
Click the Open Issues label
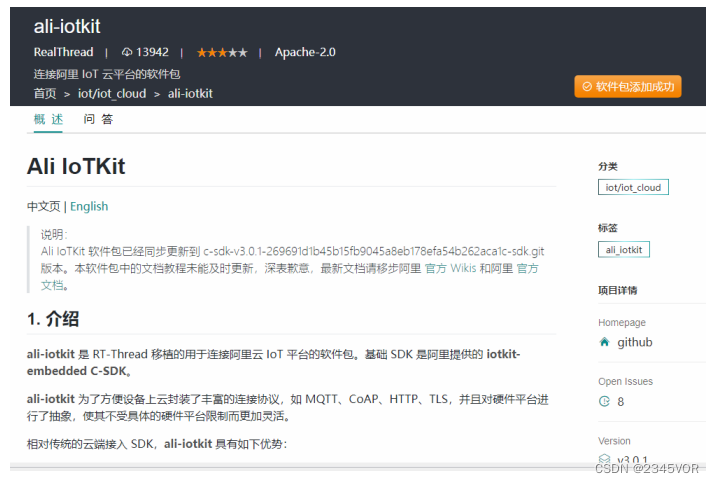[626, 381]
